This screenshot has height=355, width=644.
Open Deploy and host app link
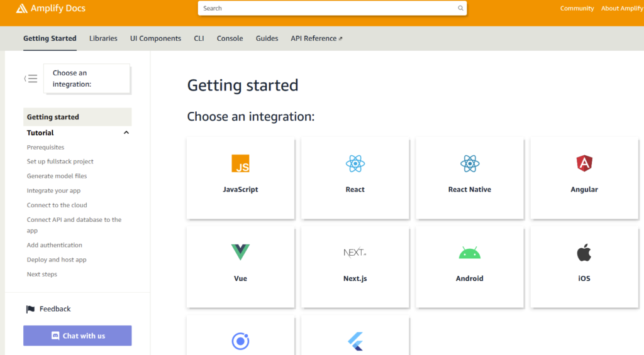click(56, 259)
